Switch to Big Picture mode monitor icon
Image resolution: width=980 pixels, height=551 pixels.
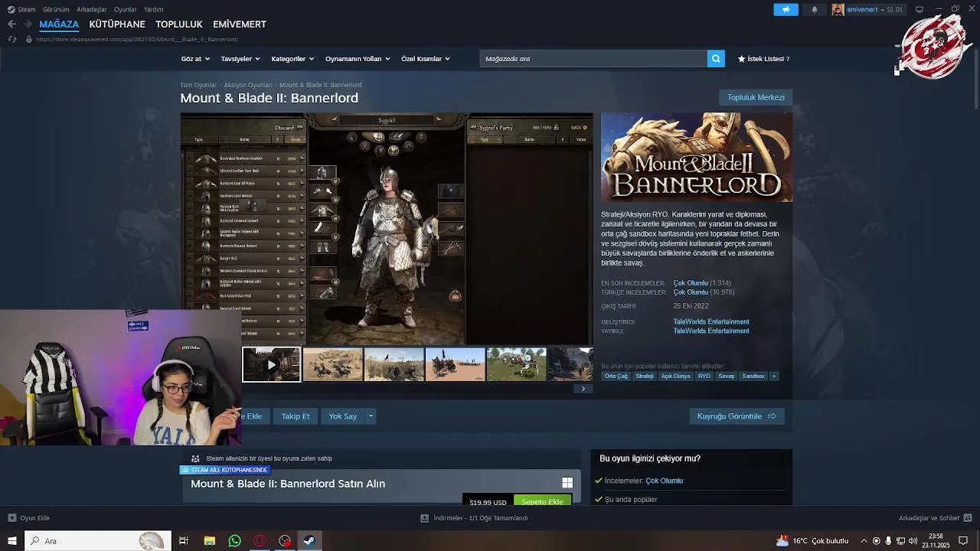[x=920, y=9]
